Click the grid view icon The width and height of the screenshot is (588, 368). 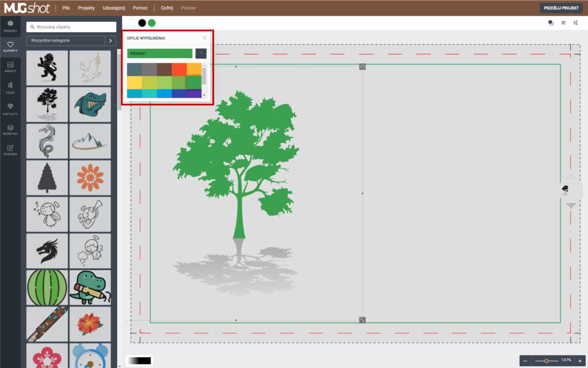coord(563,23)
